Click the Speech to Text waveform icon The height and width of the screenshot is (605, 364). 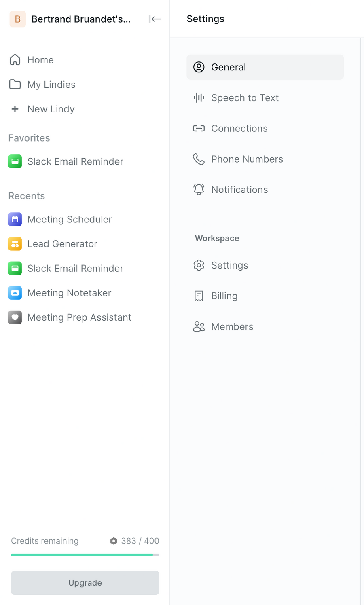[x=199, y=97]
